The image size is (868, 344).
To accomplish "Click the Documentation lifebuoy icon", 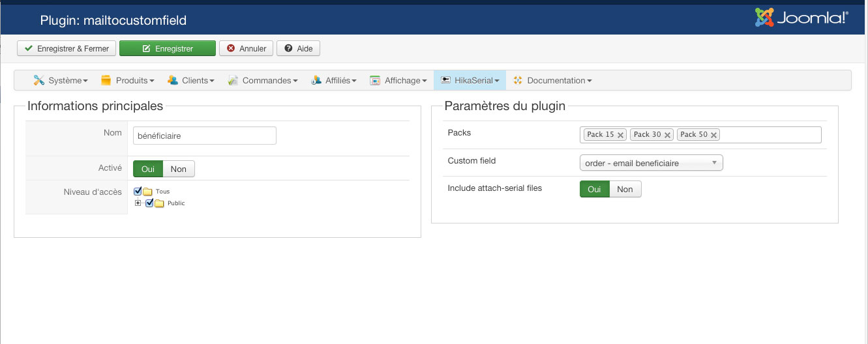I will tap(518, 80).
